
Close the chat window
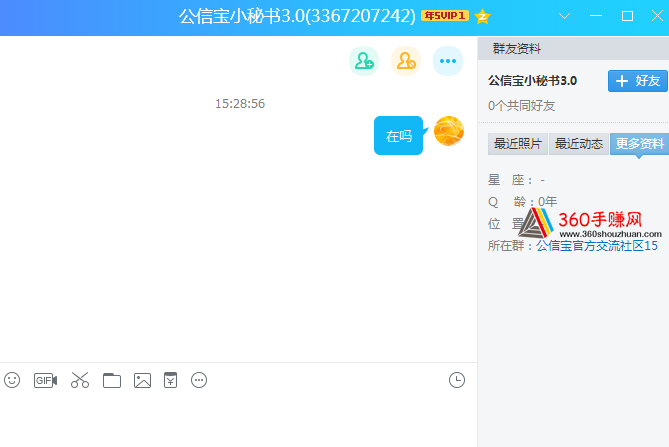(657, 16)
